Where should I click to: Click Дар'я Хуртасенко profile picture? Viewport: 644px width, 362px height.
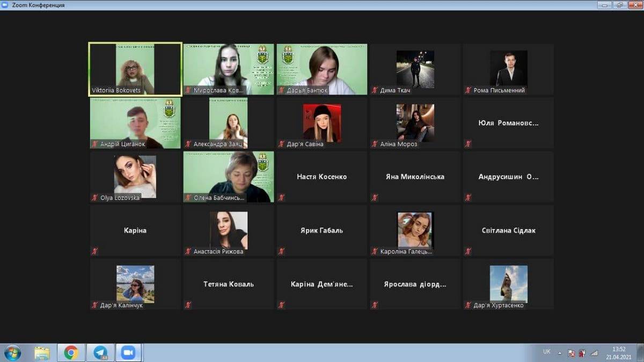pos(508,283)
